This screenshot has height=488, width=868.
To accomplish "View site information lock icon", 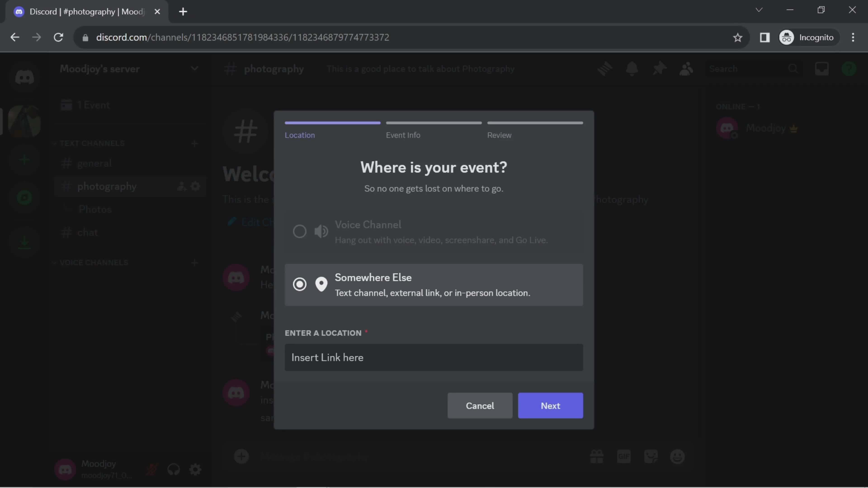I will tap(85, 37).
